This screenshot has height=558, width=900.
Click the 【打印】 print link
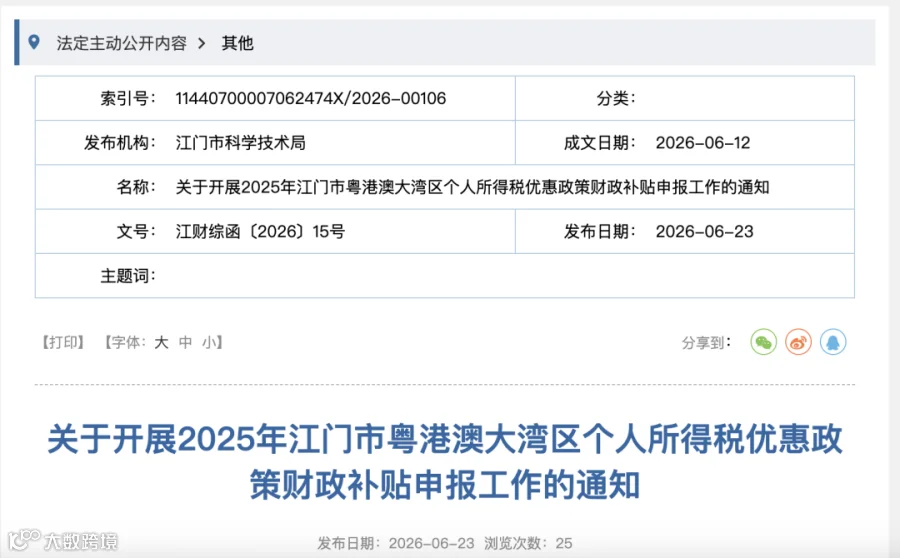pyautogui.click(x=63, y=343)
